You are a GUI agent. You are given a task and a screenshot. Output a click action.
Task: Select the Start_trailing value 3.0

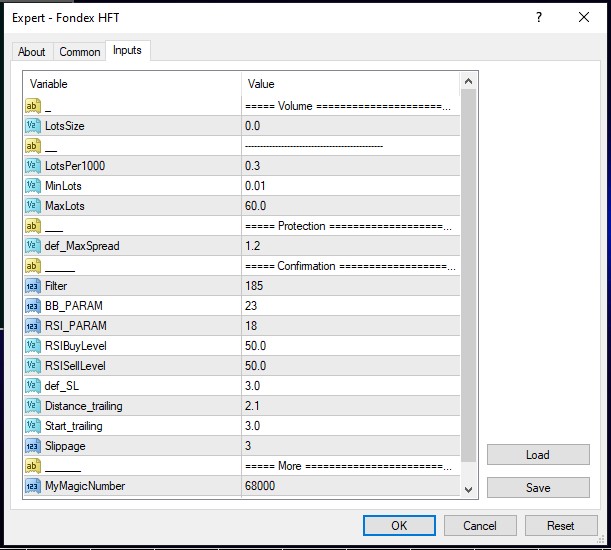pyautogui.click(x=253, y=426)
